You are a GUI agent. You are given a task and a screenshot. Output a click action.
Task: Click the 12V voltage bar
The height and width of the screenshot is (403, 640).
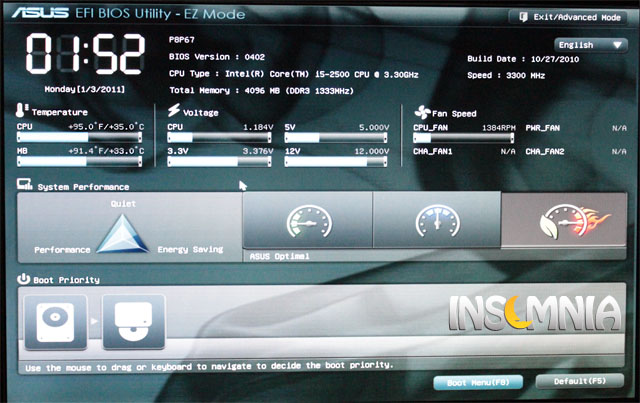pyautogui.click(x=336, y=162)
